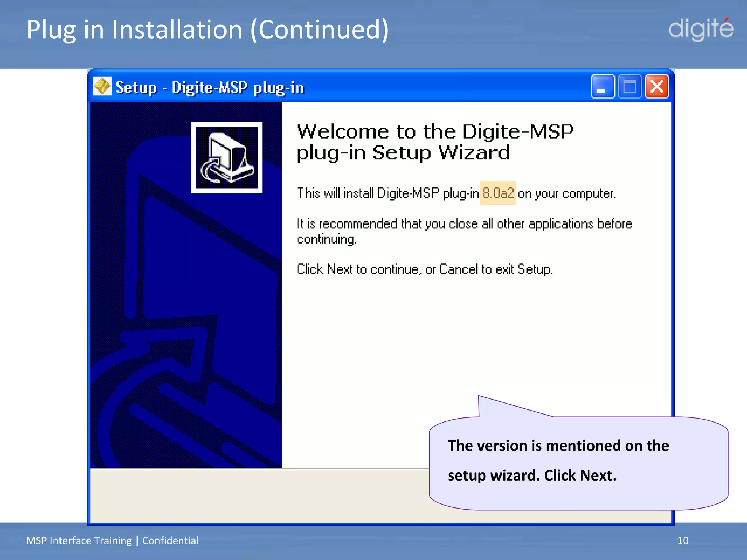Viewport: 747px width, 560px height.
Task: Click the 'Setup - Digite-MSP plug-in' title text
Action: click(210, 88)
